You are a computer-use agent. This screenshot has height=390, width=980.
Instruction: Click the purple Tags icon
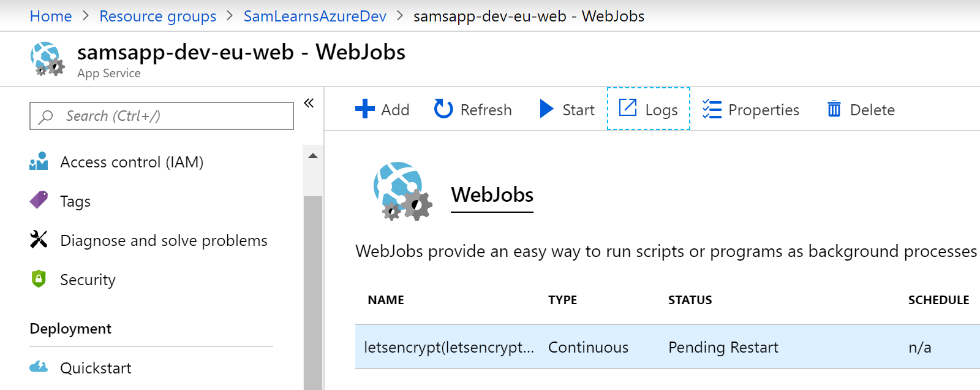(39, 201)
